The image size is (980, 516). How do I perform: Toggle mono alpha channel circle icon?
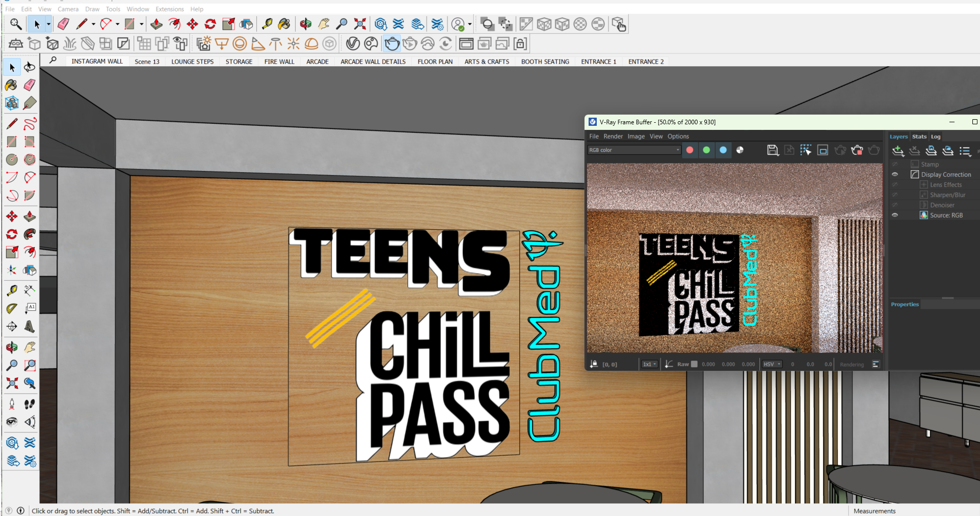740,150
